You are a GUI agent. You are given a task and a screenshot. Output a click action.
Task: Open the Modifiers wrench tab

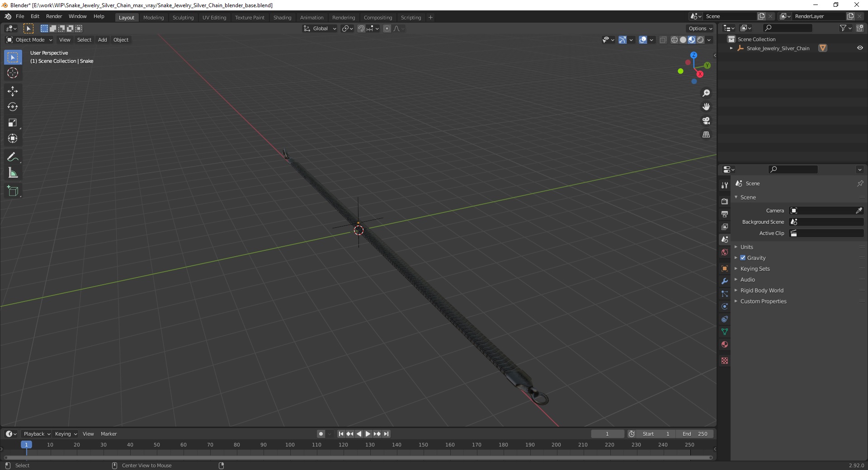pos(725,281)
